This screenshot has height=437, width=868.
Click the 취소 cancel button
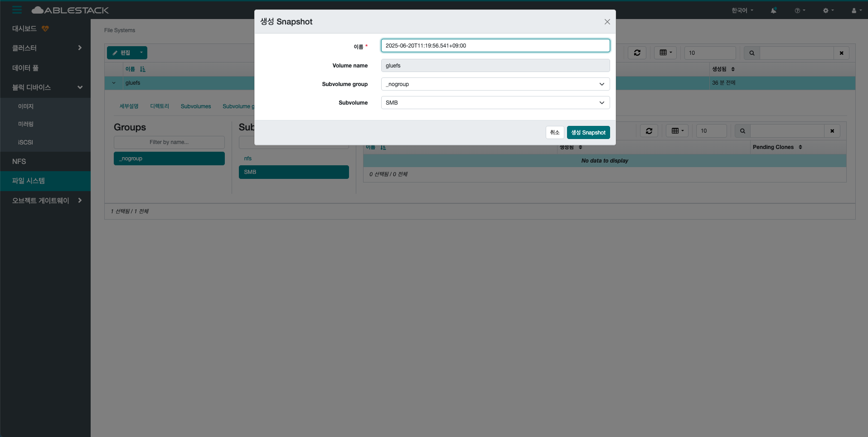pos(555,132)
